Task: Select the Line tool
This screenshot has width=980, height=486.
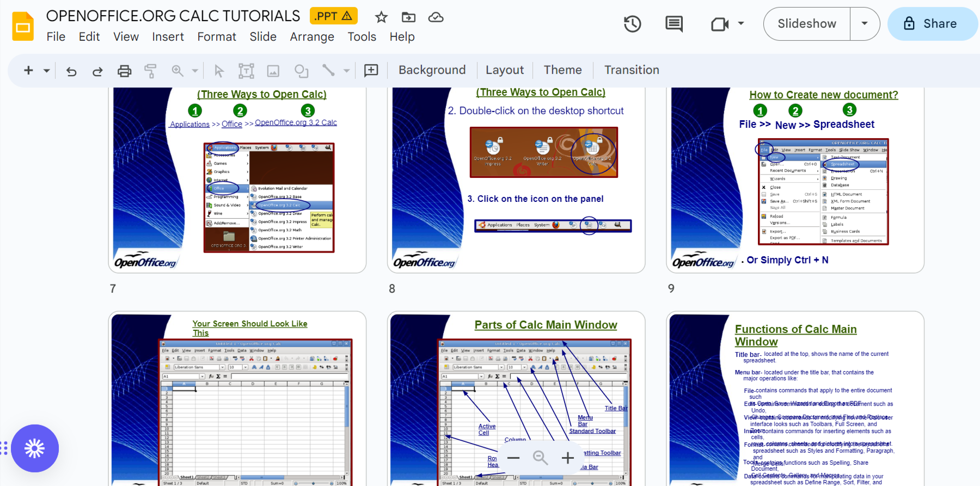Action: coord(328,70)
